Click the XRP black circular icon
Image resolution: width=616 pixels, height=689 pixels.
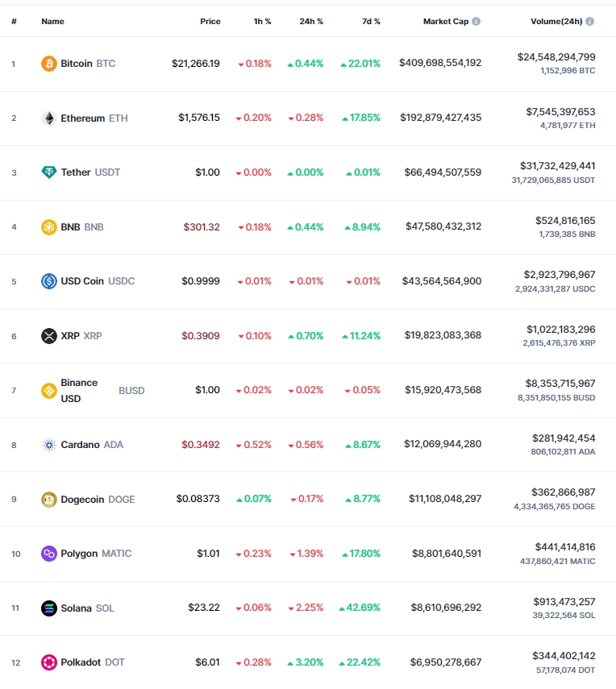click(x=49, y=336)
